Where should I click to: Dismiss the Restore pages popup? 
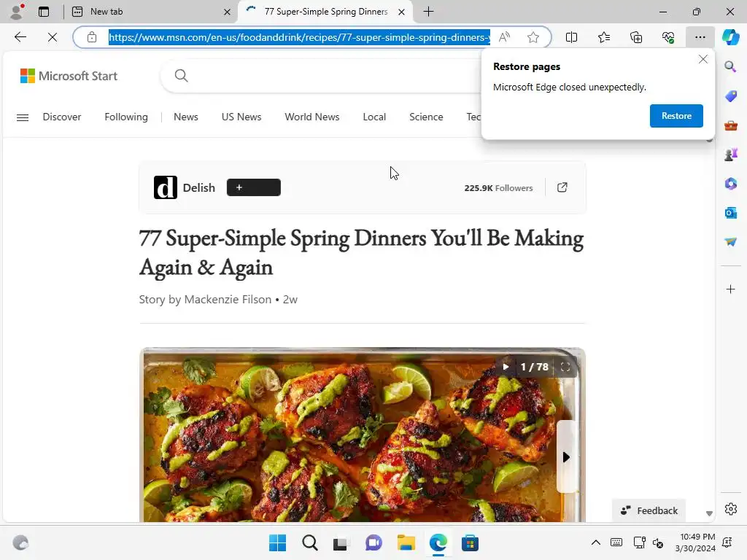[x=703, y=59]
